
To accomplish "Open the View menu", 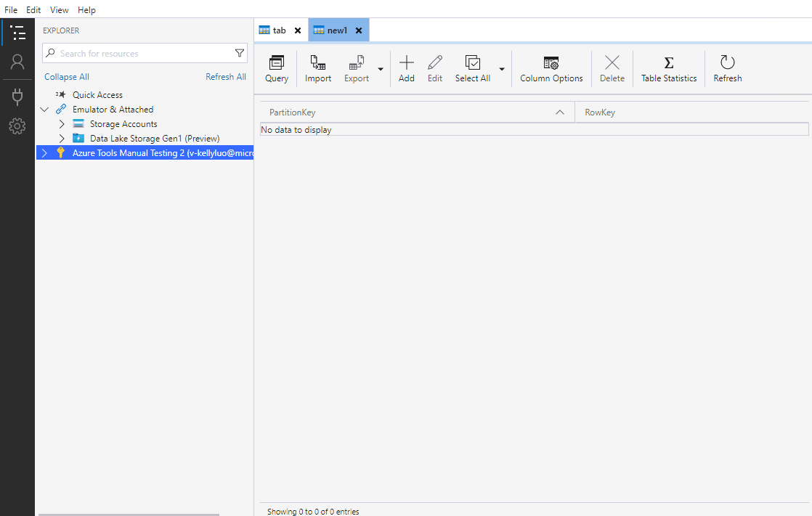I will [59, 9].
